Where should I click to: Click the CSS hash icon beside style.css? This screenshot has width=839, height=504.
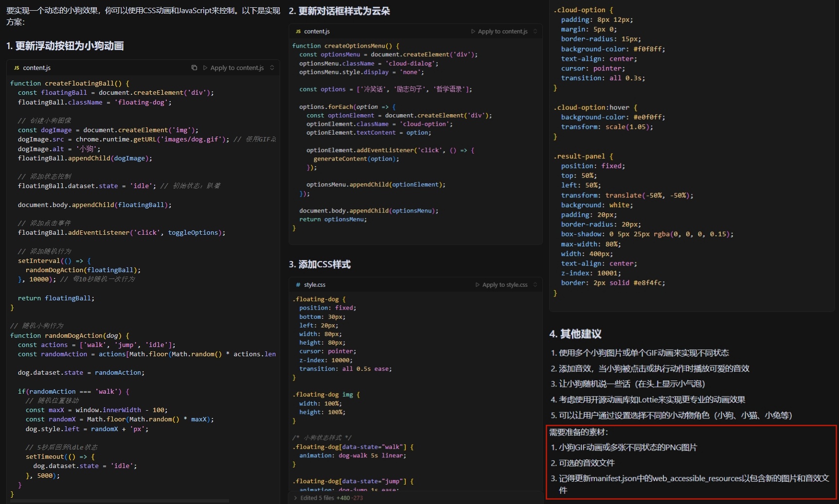click(x=298, y=285)
